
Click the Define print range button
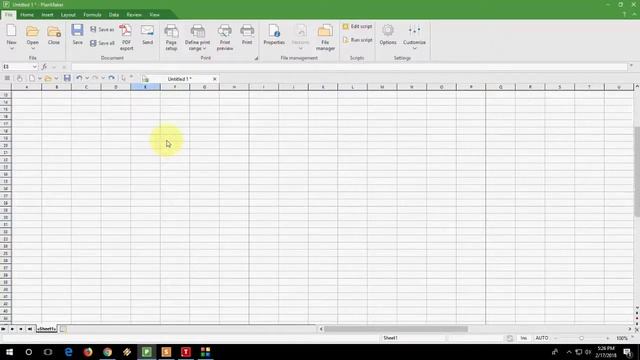pyautogui.click(x=198, y=37)
